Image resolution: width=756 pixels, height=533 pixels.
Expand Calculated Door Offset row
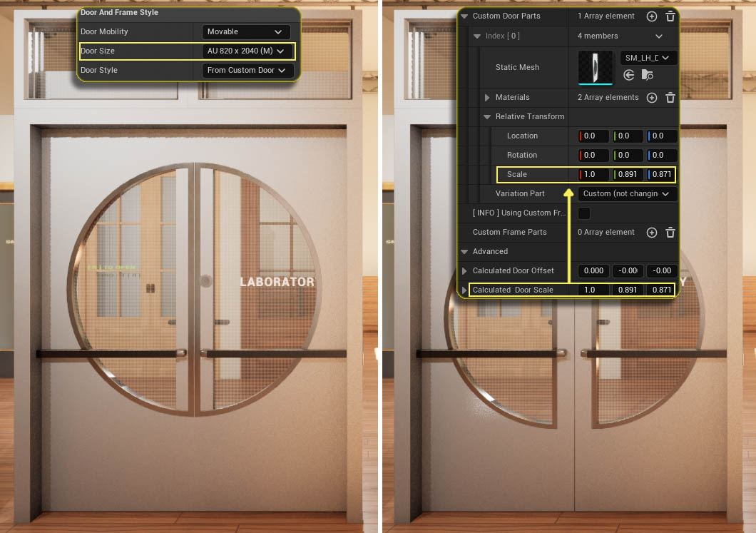464,271
